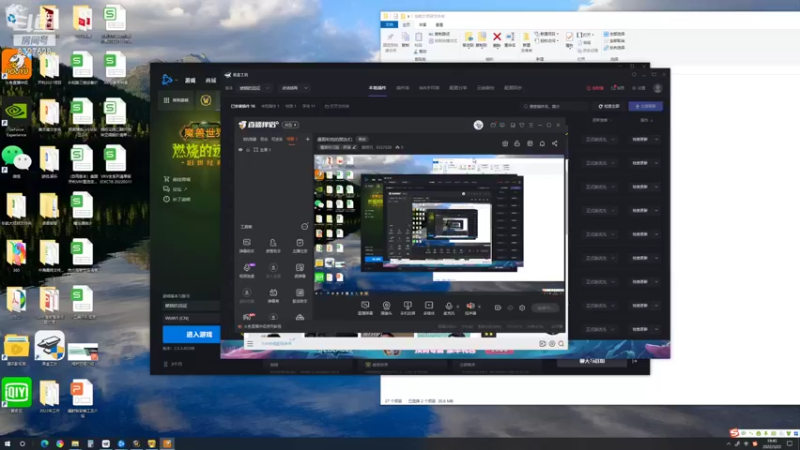The height and width of the screenshot is (450, 800).
Task: Click check-all-updates button in plugin manager
Action: 609,106
